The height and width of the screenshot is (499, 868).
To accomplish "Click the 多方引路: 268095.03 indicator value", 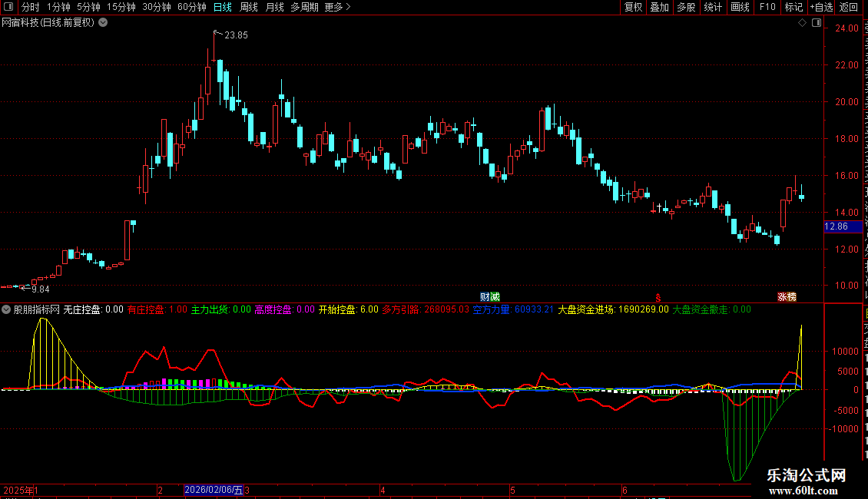I will [x=425, y=310].
